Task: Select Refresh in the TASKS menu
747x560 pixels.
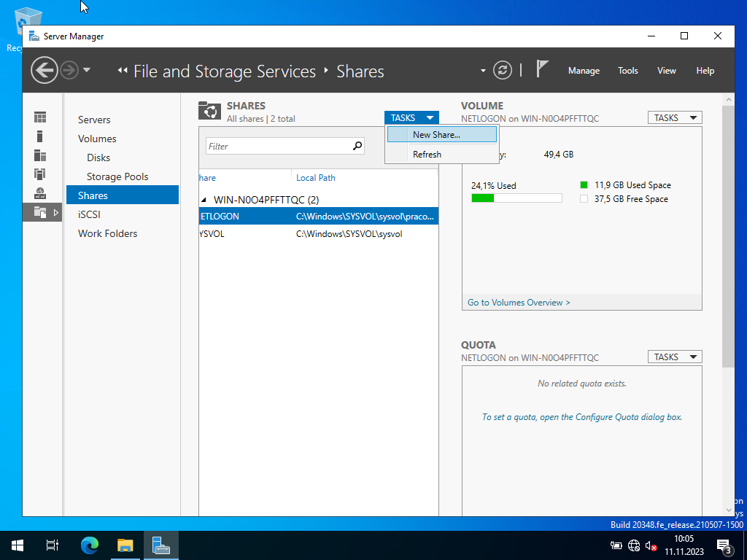Action: [x=427, y=154]
